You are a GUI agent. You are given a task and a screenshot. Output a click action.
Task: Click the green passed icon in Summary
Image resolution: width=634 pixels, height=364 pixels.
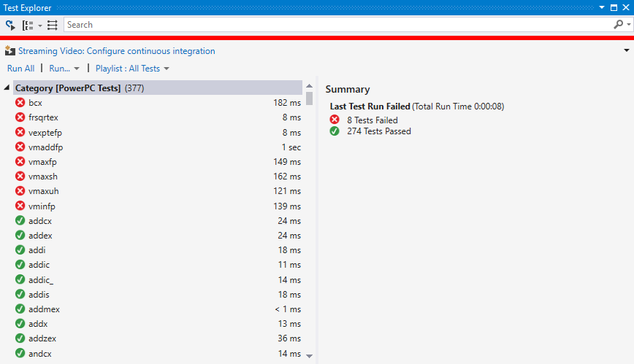(x=335, y=131)
